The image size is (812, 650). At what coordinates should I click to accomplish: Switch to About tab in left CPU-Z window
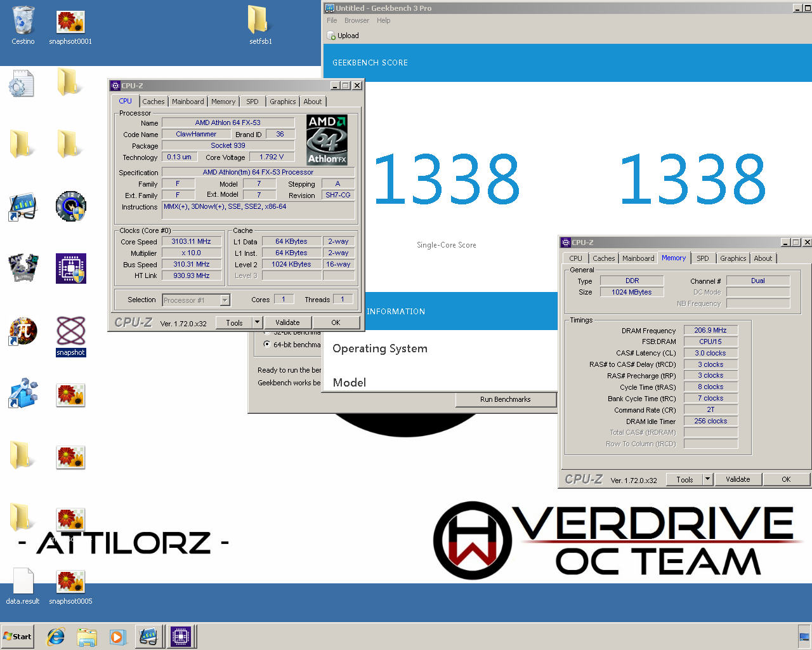312,102
